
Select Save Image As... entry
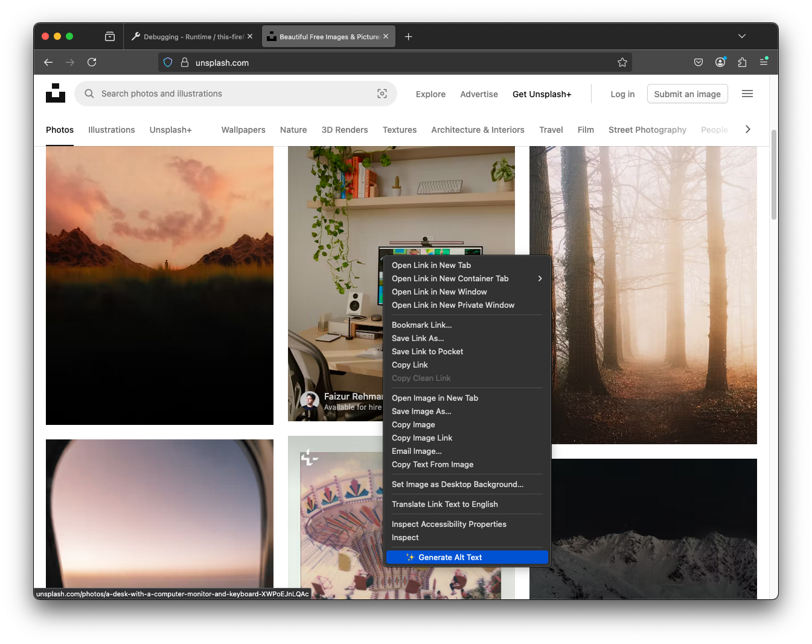coord(467,411)
